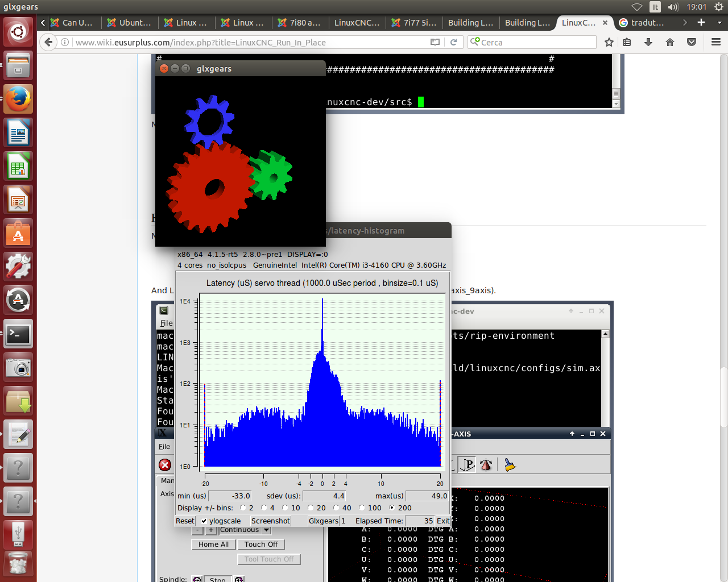Open the Firefox downloads panel
Image resolution: width=728 pixels, height=582 pixels.
pos(648,42)
